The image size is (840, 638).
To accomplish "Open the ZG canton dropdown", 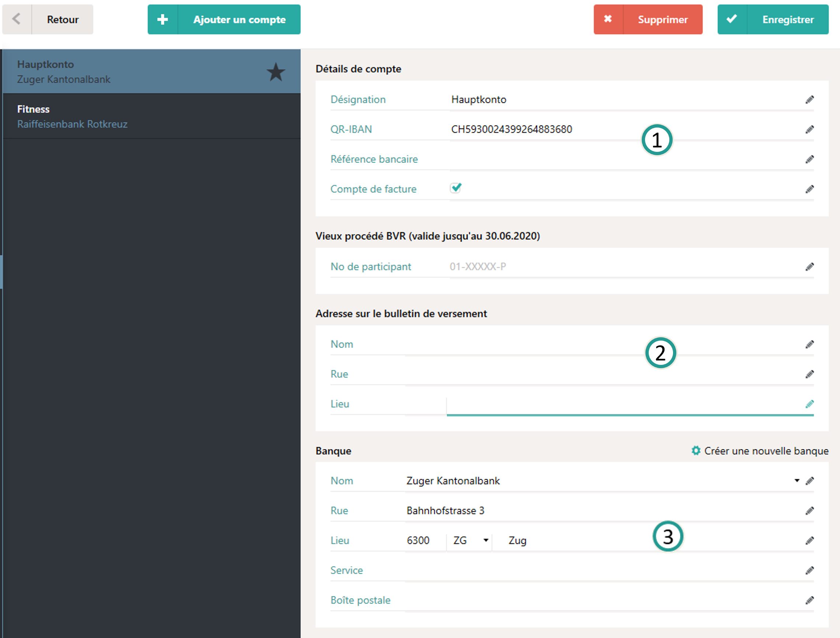I will tap(485, 540).
